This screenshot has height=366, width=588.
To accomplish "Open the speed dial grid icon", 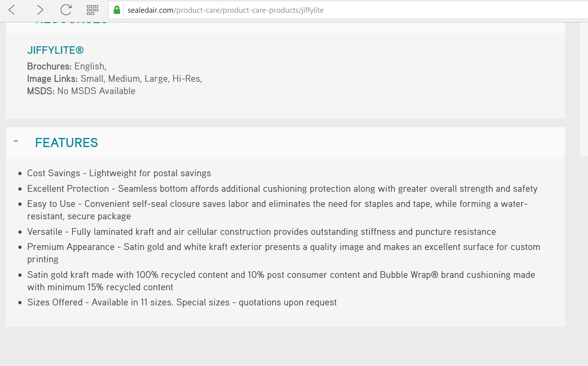I will click(93, 10).
